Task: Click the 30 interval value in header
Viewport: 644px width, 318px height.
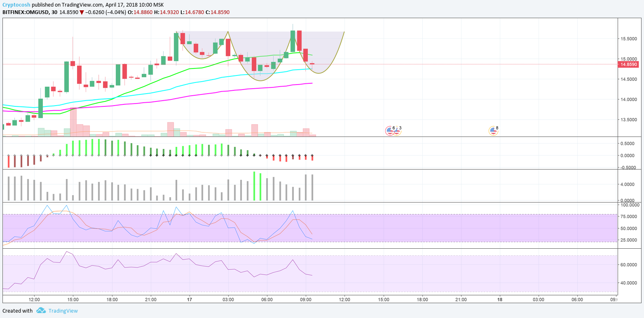Action: (x=55, y=12)
